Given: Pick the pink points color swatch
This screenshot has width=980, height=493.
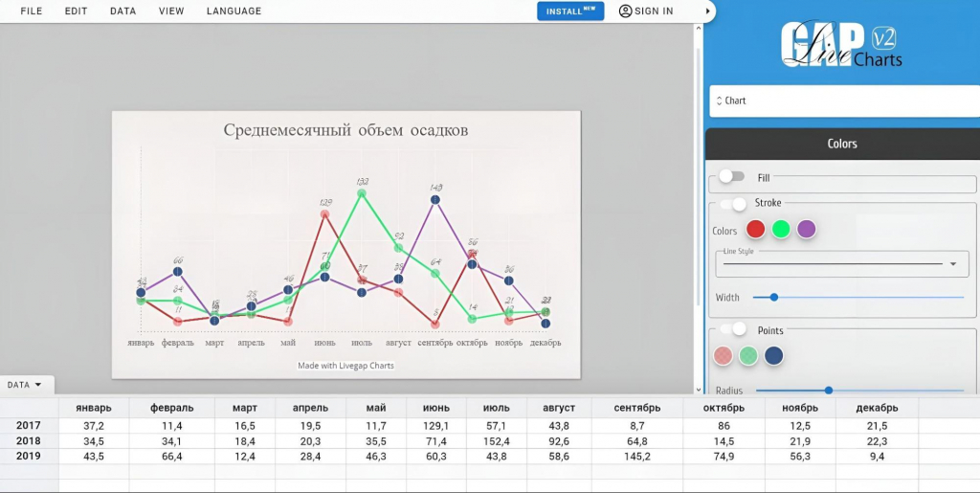Looking at the screenshot, I should point(724,356).
